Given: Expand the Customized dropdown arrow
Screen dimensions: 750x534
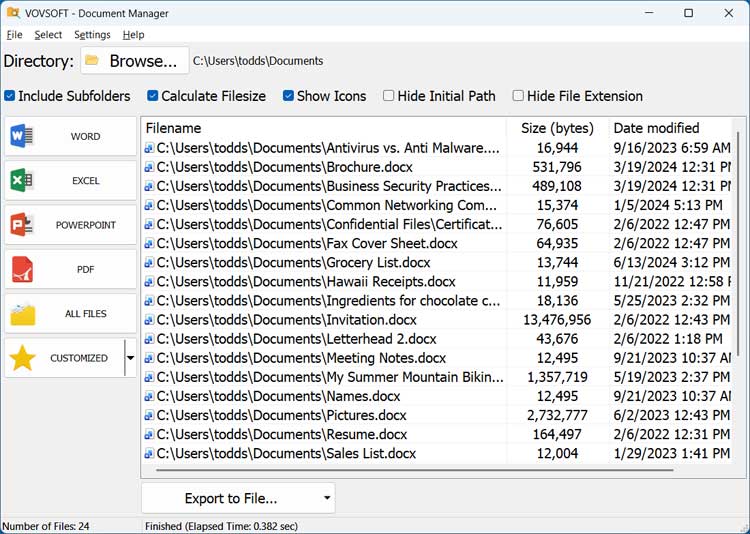Looking at the screenshot, I should point(130,358).
